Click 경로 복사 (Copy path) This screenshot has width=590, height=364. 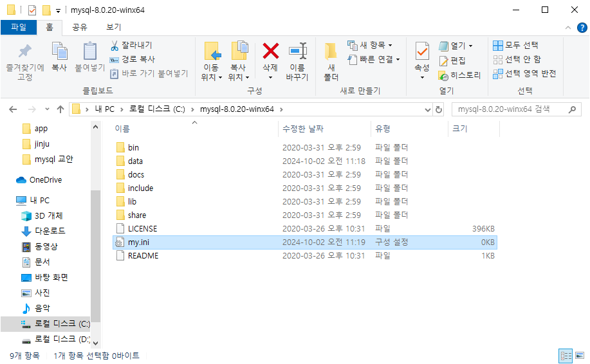click(x=133, y=59)
